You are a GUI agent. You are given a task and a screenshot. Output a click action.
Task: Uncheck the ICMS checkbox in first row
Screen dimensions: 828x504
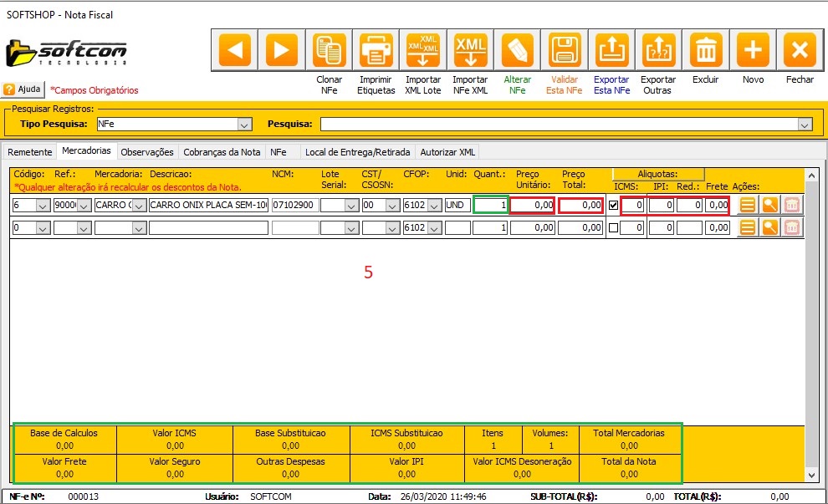[x=614, y=205]
